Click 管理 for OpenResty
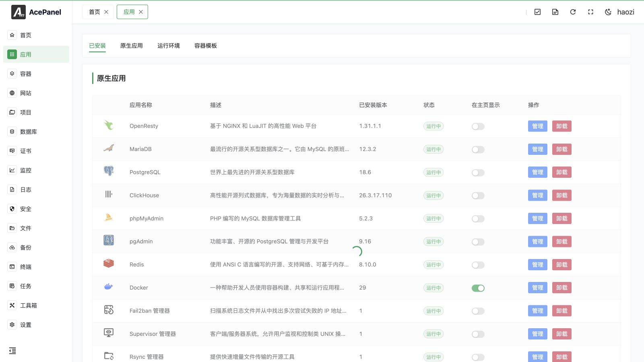 538,126
